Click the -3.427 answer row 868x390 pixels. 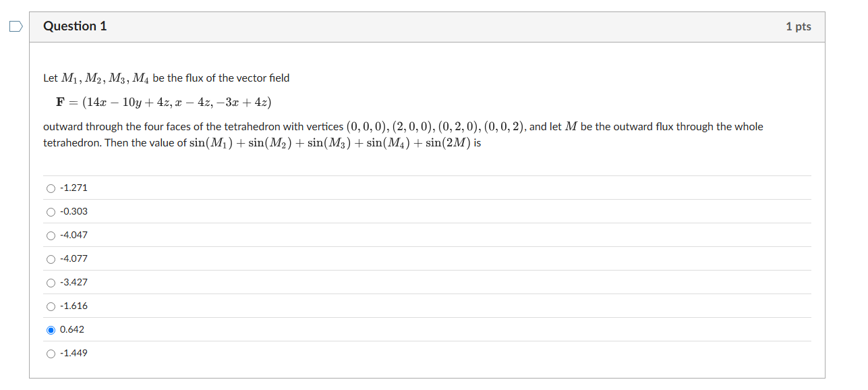tap(270, 283)
